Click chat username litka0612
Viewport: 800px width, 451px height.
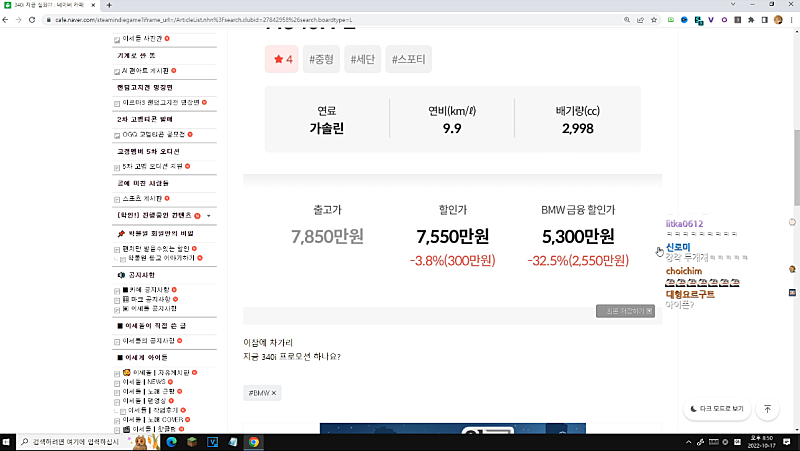pos(684,224)
